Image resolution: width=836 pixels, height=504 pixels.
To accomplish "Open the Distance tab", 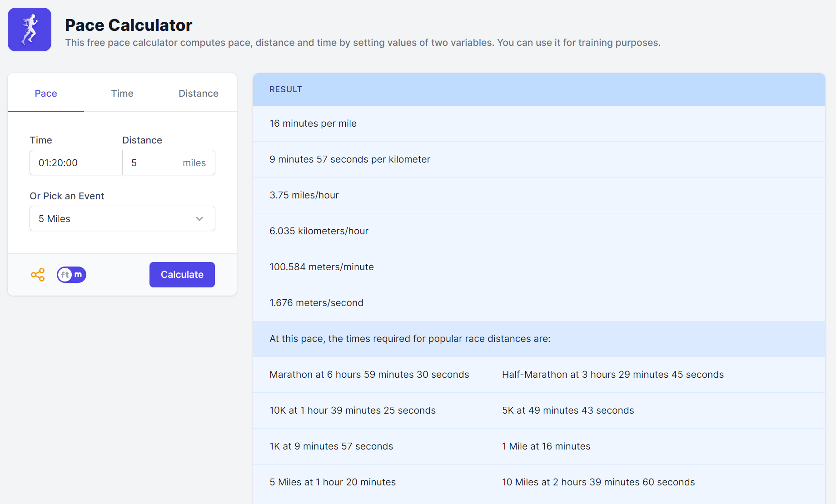I will click(x=198, y=94).
